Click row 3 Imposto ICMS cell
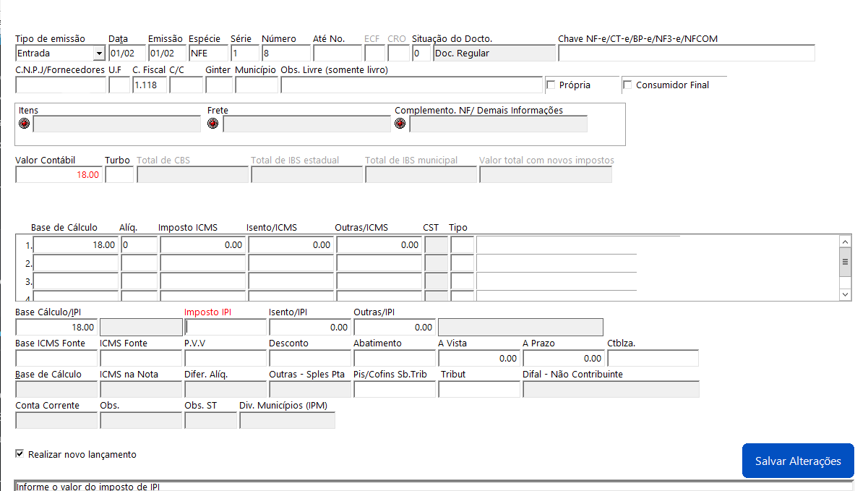 [203, 282]
